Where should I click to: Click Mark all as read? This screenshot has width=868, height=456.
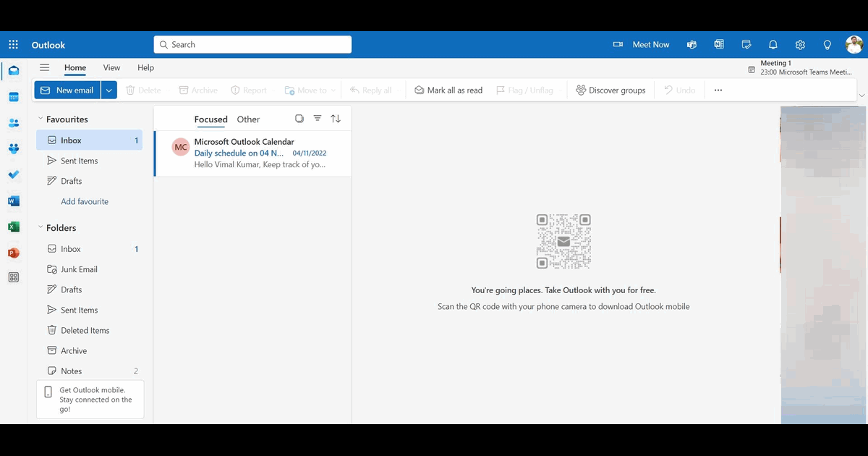point(448,90)
